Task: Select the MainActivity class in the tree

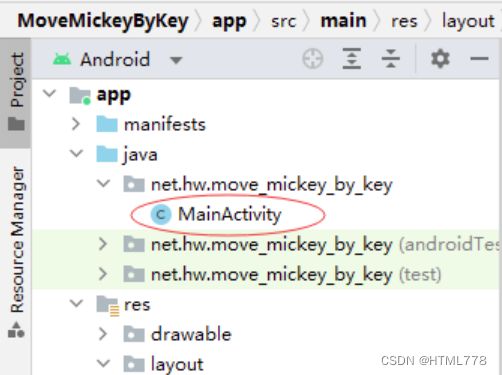Action: tap(230, 214)
